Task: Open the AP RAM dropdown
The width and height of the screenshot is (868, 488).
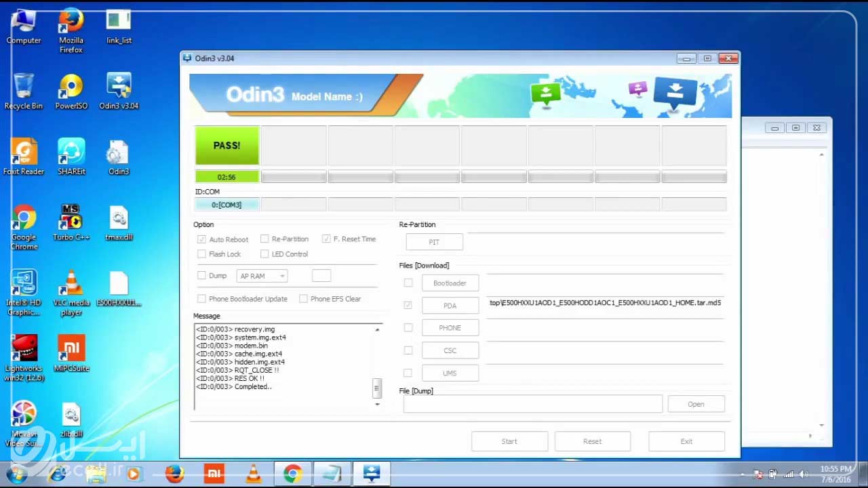Action: [262, 276]
